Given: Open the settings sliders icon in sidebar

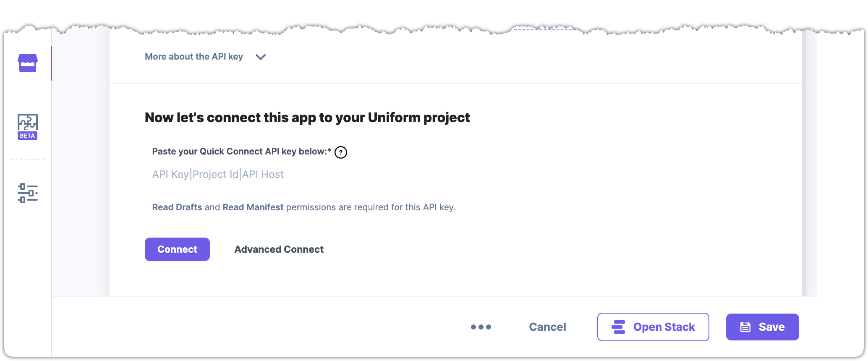Looking at the screenshot, I should tap(28, 193).
